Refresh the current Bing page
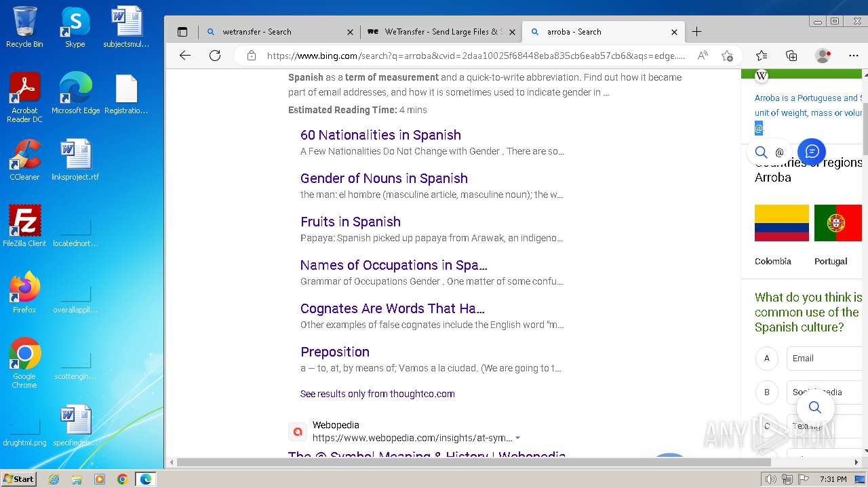Image resolution: width=868 pixels, height=488 pixels. click(x=215, y=56)
